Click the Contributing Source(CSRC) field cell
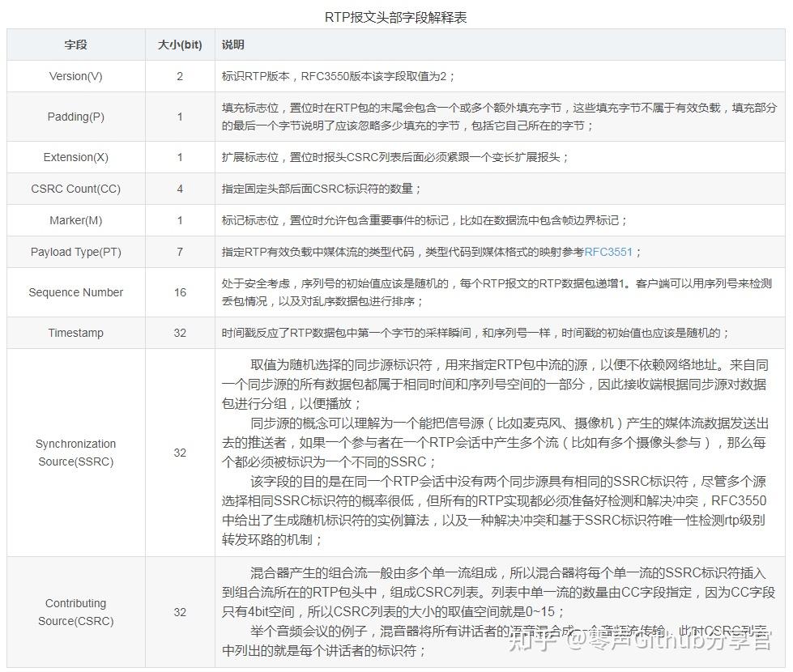Screen dimensions: 793x672 tap(75, 612)
